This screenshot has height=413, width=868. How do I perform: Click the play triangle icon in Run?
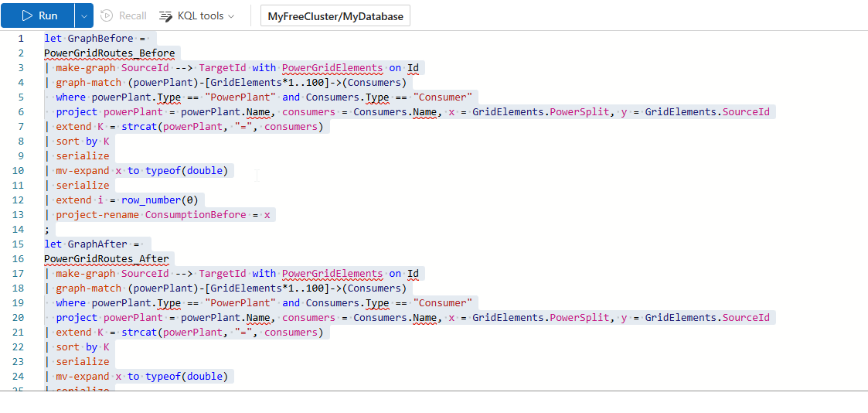click(x=26, y=15)
